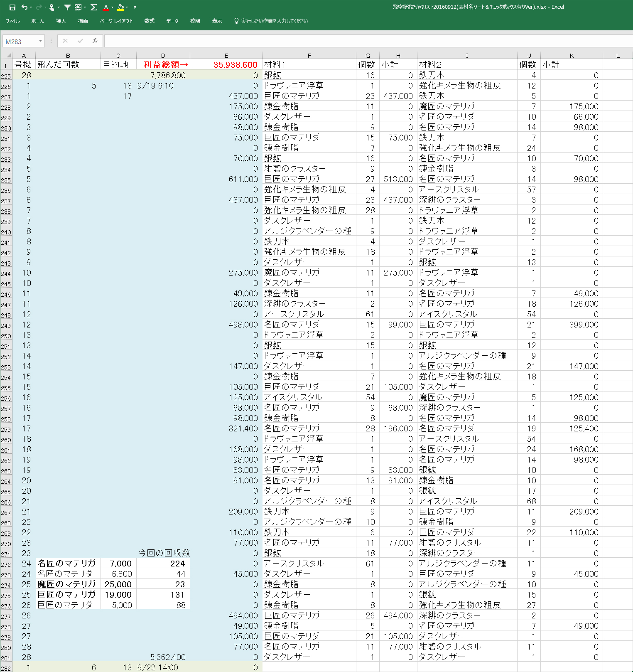Viewport: 633px width, 672px height.
Task: Toggle the Filter funnel icon
Action: pyautogui.click(x=67, y=7)
